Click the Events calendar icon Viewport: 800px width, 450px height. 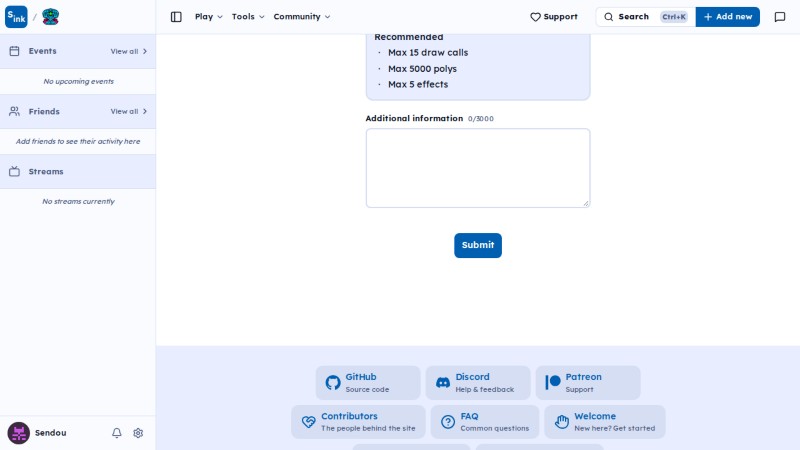click(x=14, y=51)
